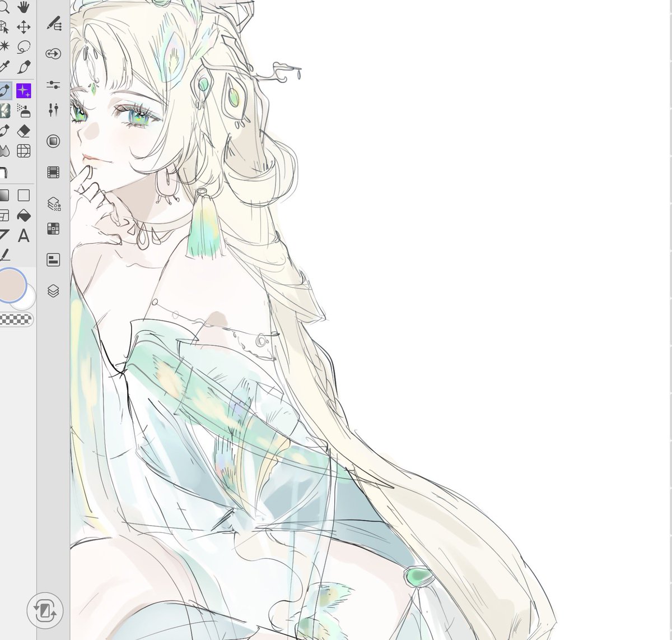Open the Animation Timeline film palette
This screenshot has height=640, width=672.
[x=53, y=173]
